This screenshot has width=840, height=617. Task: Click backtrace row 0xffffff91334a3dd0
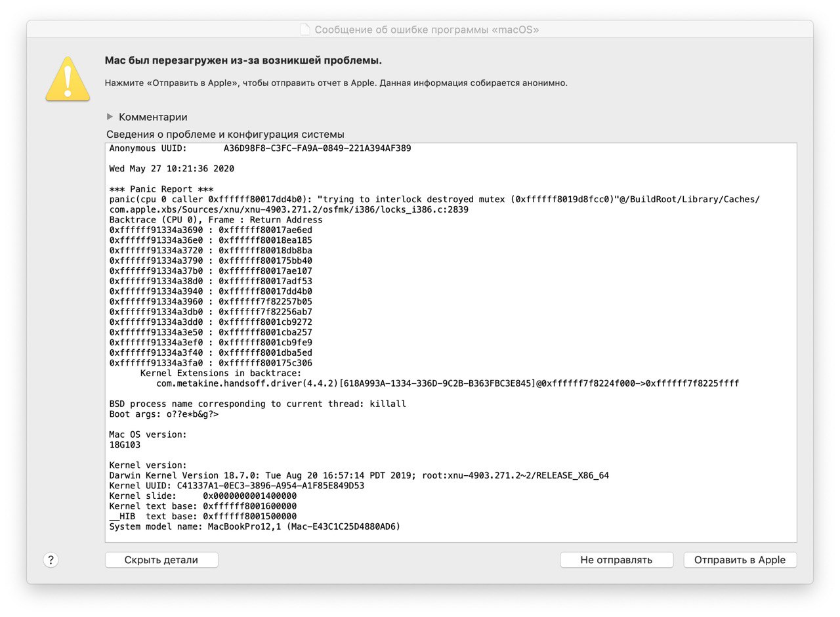coord(211,322)
